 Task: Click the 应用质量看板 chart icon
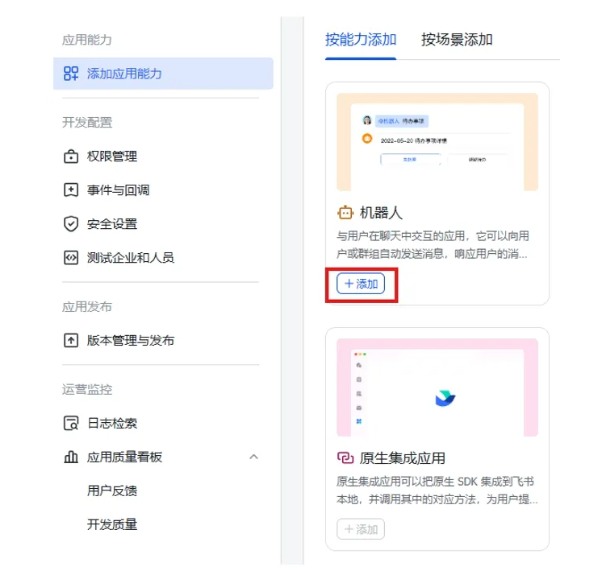(71, 457)
